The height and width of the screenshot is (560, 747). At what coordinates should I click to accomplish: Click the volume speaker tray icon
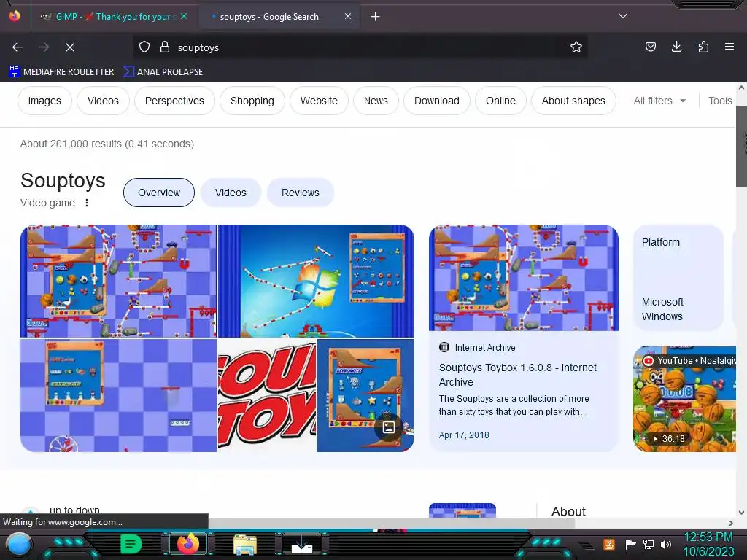click(x=666, y=544)
